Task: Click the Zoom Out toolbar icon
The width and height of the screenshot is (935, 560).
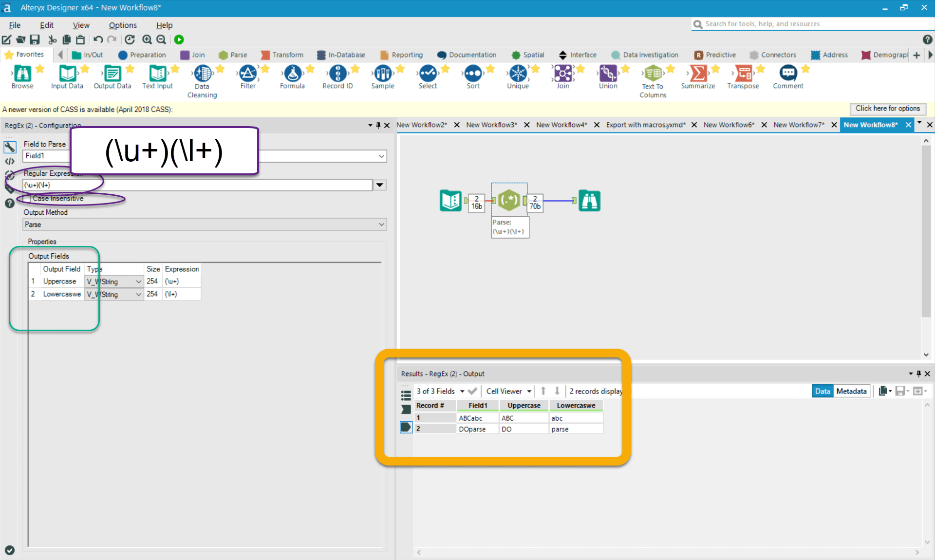Action: point(161,39)
